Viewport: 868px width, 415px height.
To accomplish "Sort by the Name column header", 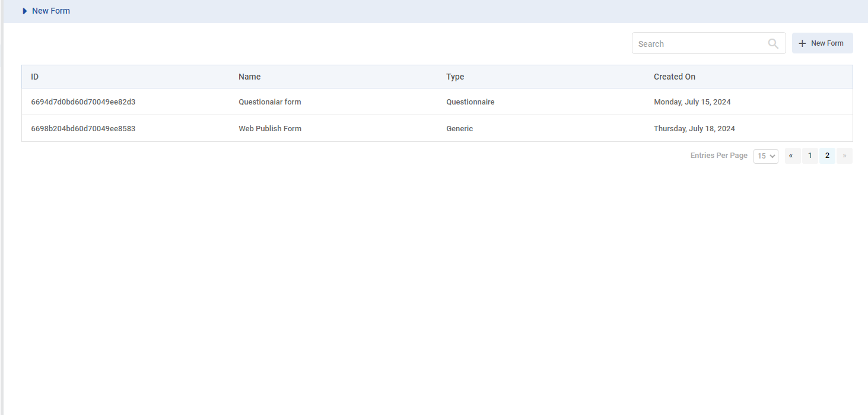I will [249, 77].
